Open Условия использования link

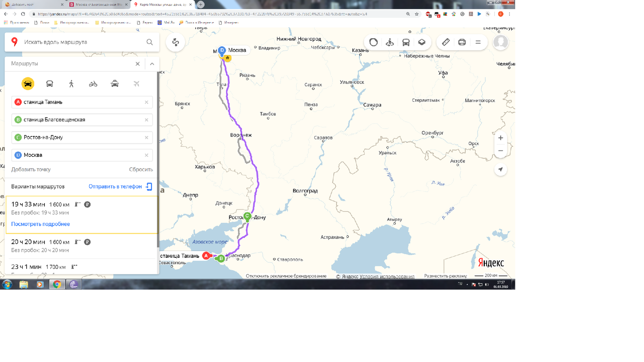click(387, 276)
